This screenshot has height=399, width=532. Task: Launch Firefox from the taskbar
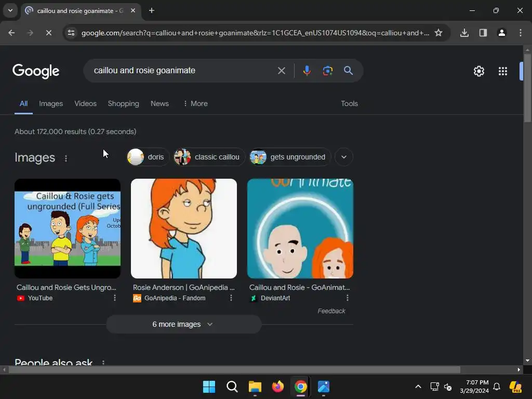point(278,387)
